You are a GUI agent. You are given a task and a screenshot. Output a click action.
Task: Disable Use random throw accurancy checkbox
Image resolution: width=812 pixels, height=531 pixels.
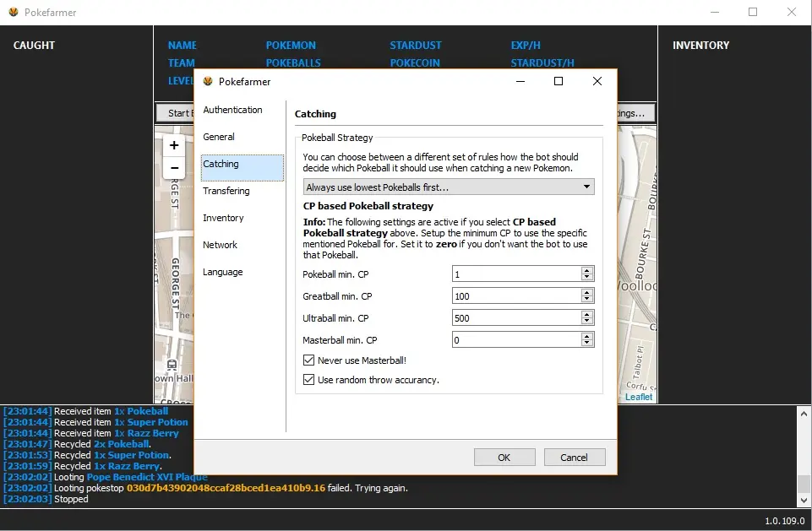308,380
